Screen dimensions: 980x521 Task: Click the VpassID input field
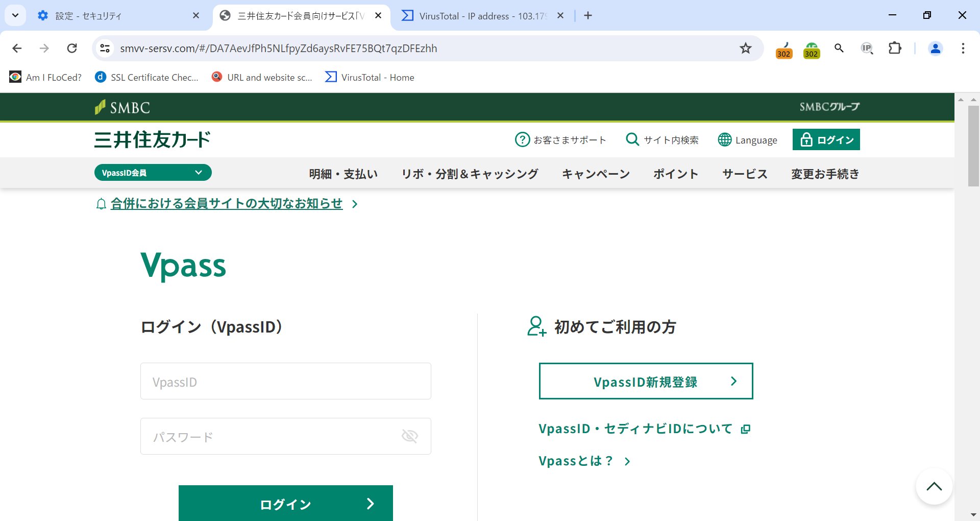[x=286, y=381]
